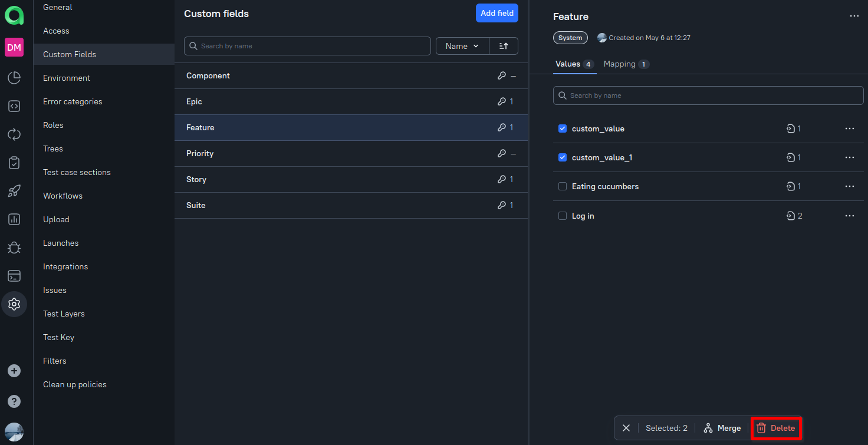868x445 pixels.
Task: Open the Name sort dropdown
Action: (x=462, y=46)
